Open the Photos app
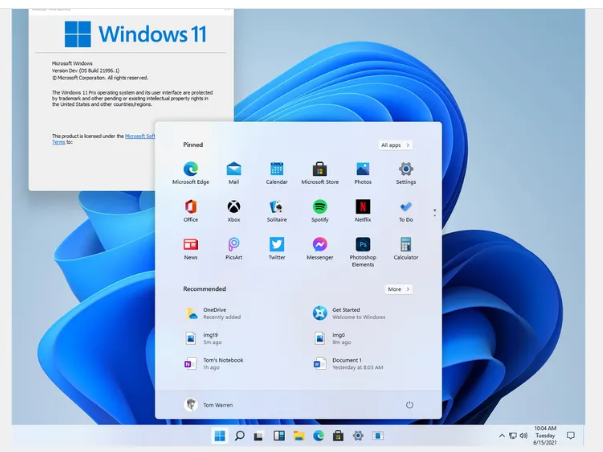Image resolution: width=603 pixels, height=452 pixels. coord(363,173)
